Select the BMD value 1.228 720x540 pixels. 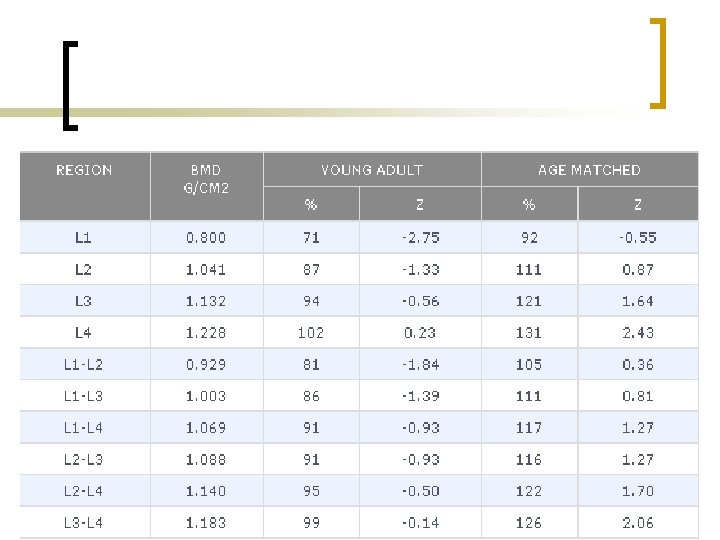pyautogui.click(x=206, y=333)
